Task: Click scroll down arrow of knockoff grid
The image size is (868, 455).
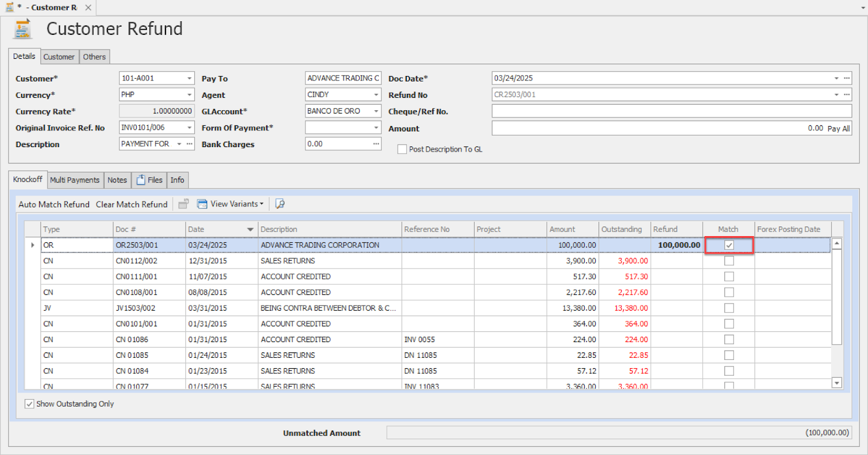Action: [837, 383]
